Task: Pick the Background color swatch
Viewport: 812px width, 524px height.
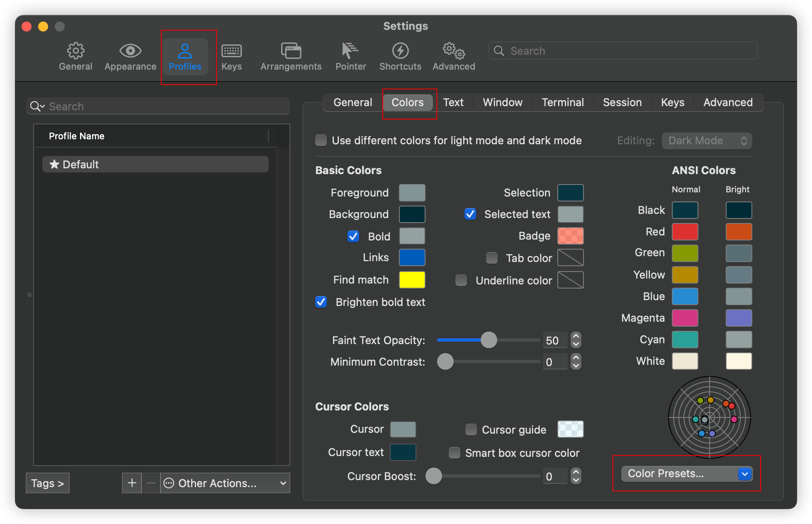Action: coord(412,214)
